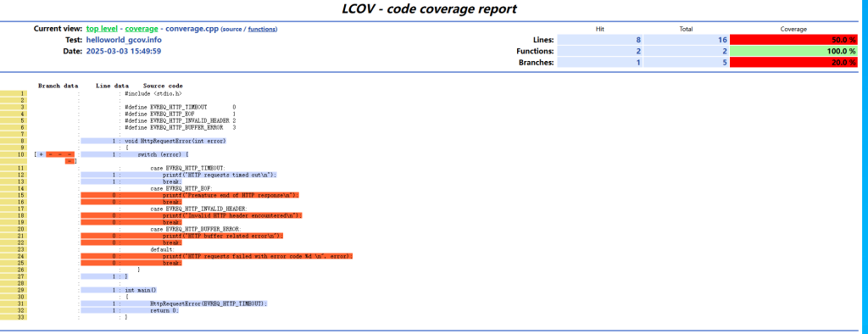This screenshot has height=334, width=868.
Task: Click the Branches 20.0 % coverage cell
Action: (793, 63)
